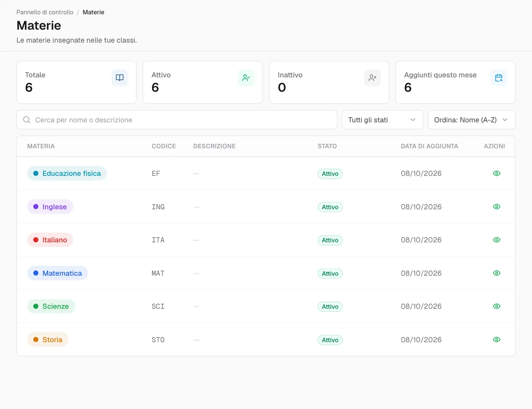The height and width of the screenshot is (409, 532).
Task: Go to Pannello di controllo breadcrumb
Action: [x=45, y=12]
